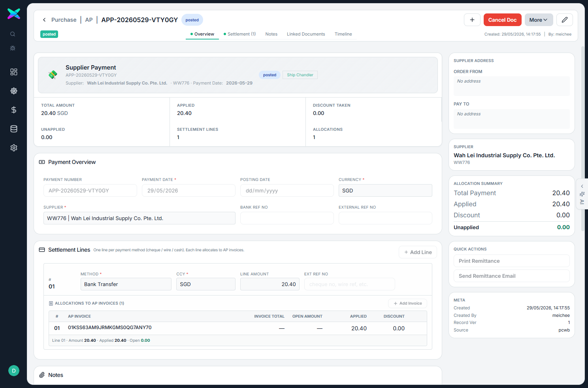
Task: Click the Settlement Lines card icon
Action: 42,250
